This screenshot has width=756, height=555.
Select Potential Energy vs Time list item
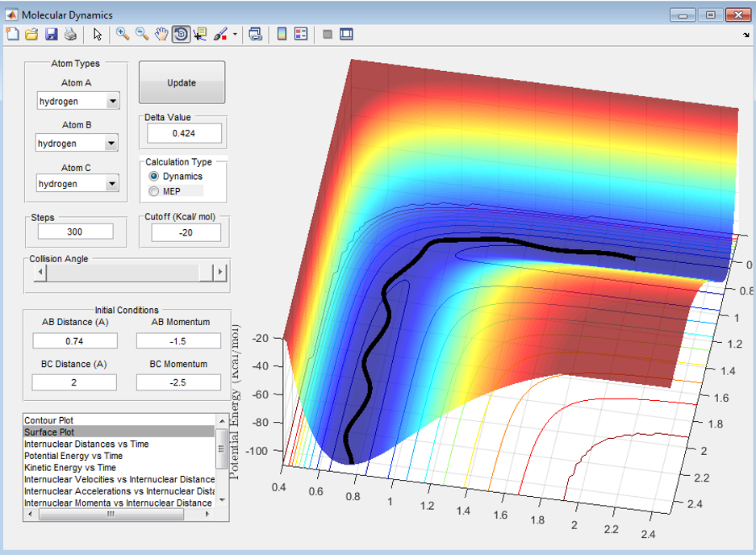[x=73, y=456]
